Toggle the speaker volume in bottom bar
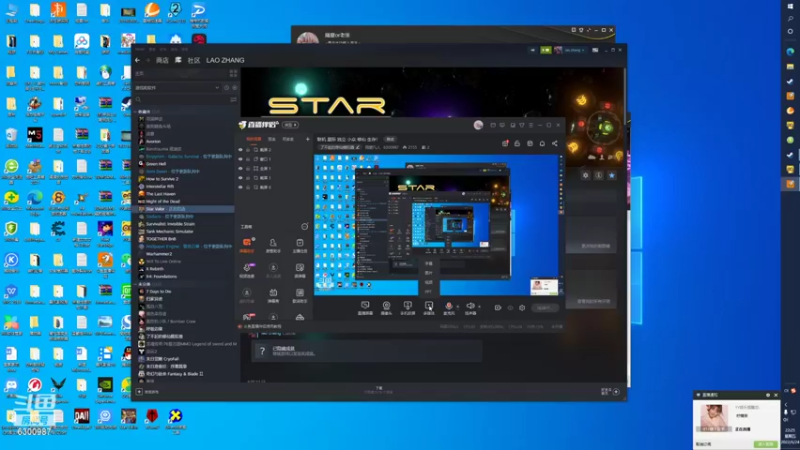This screenshot has height=450, width=800. (470, 308)
